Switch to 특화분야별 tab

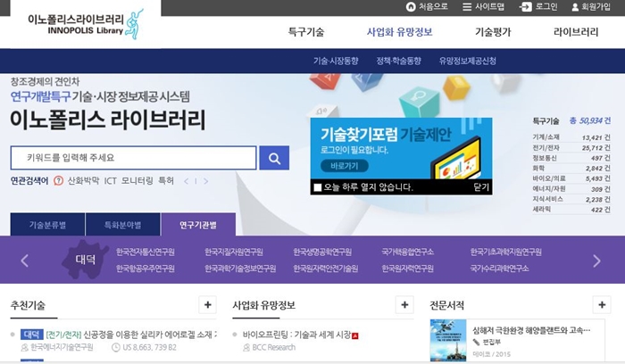[x=123, y=225]
